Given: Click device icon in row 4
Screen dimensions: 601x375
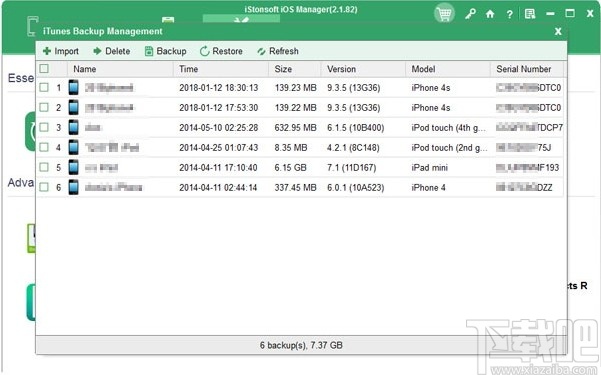Looking at the screenshot, I should 74,147.
